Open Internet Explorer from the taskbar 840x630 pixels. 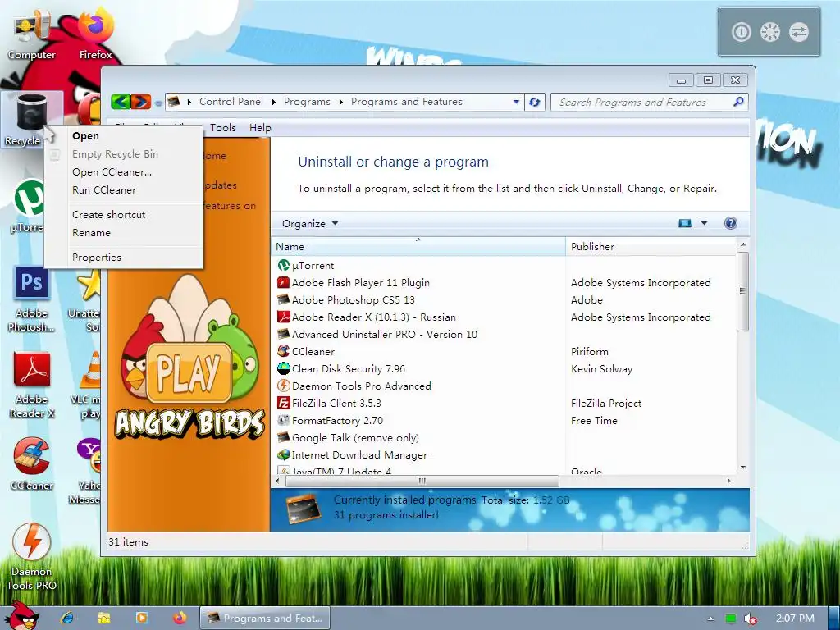67,618
